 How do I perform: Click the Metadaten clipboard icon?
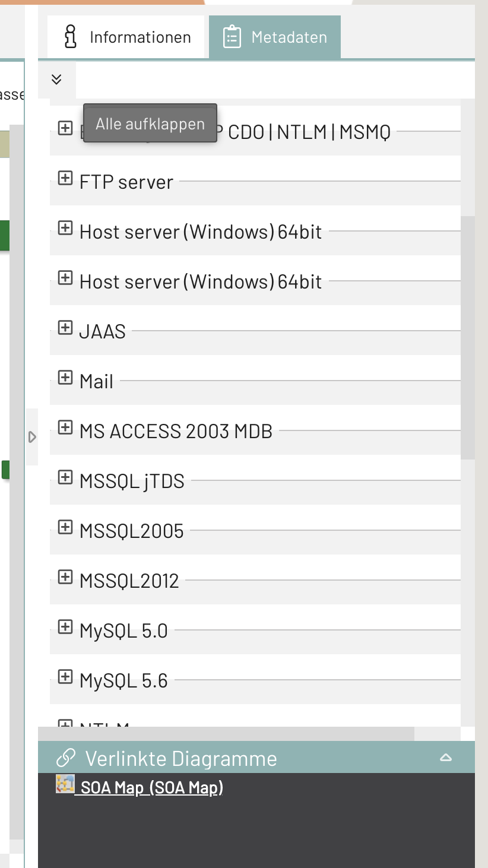tap(232, 37)
